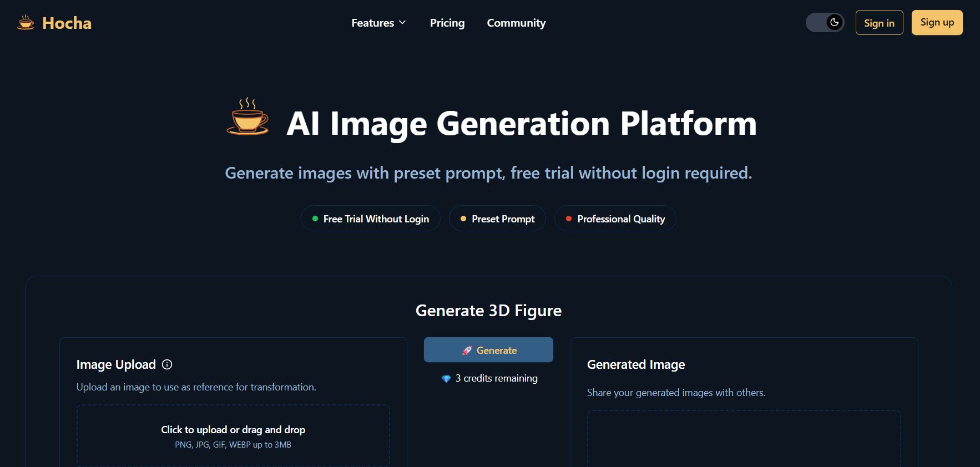The image size is (980, 467).
Task: Click the Free Trial Without Login badge
Action: (371, 219)
